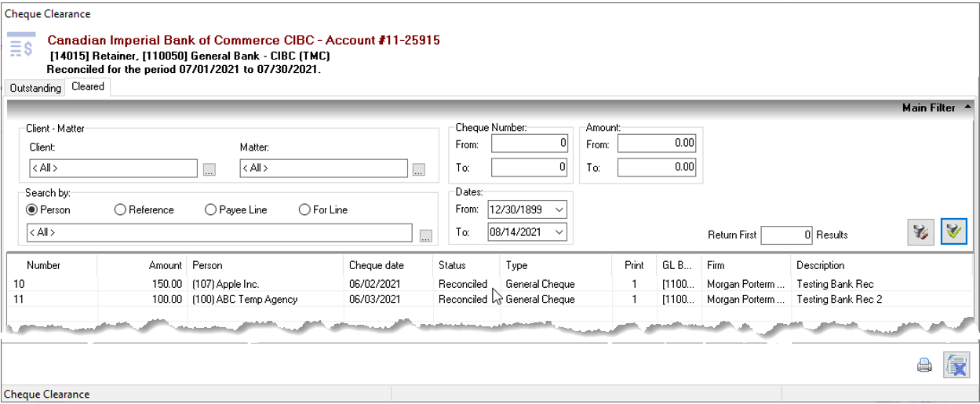Screen dimensions: 980x404
Task: Click the Amount From field
Action: [657, 144]
